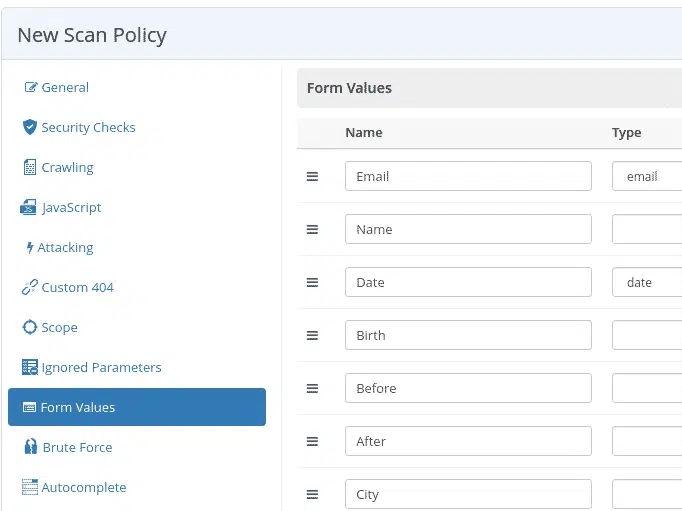The image size is (682, 511).
Task: Open the Type dropdown showing email
Action: [x=647, y=176]
